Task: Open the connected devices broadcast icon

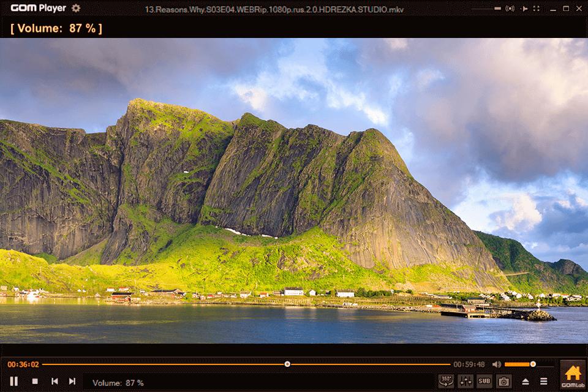Action: pos(510,8)
